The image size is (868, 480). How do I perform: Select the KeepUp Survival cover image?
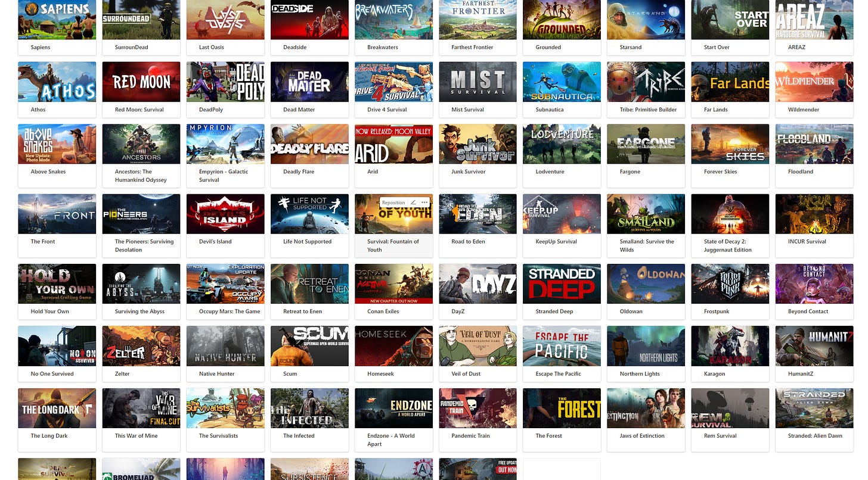pos(562,214)
